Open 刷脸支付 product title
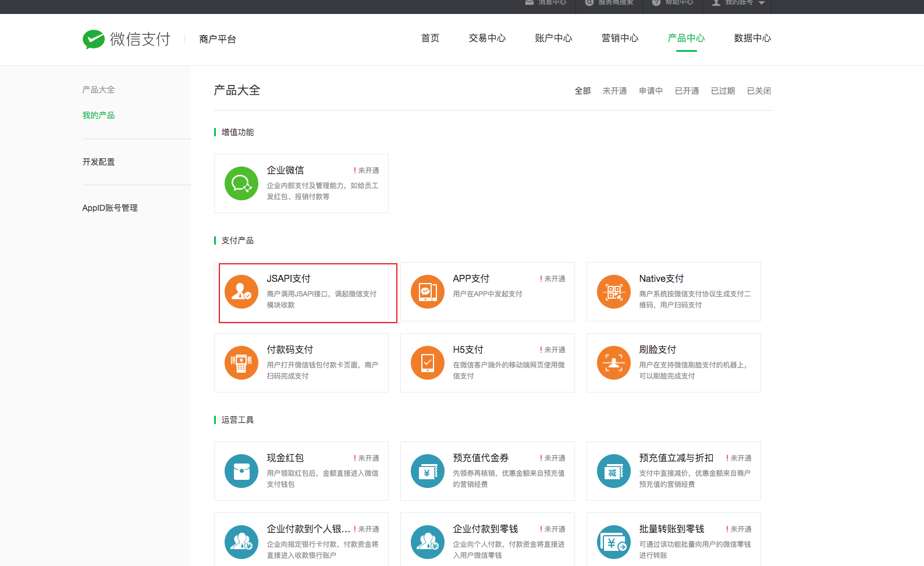This screenshot has height=566, width=924. [x=658, y=349]
